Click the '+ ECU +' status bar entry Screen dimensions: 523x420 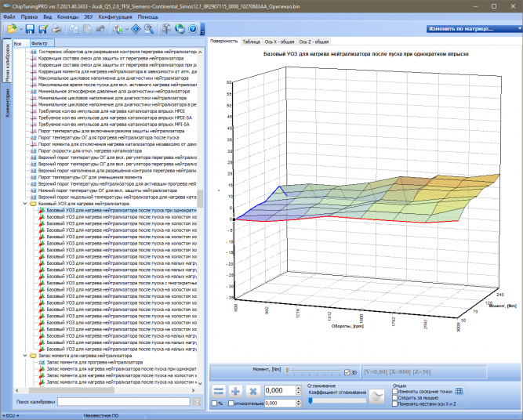pyautogui.click(x=13, y=415)
